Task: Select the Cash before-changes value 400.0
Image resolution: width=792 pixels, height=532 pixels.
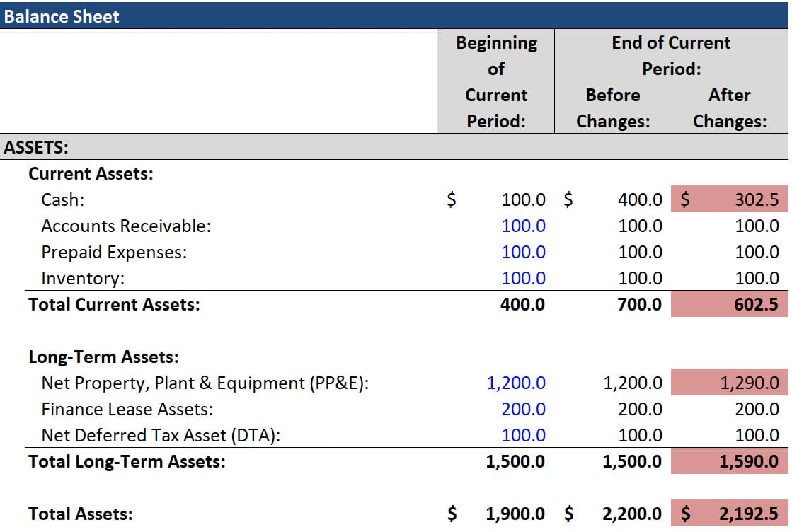Action: pyautogui.click(x=640, y=200)
